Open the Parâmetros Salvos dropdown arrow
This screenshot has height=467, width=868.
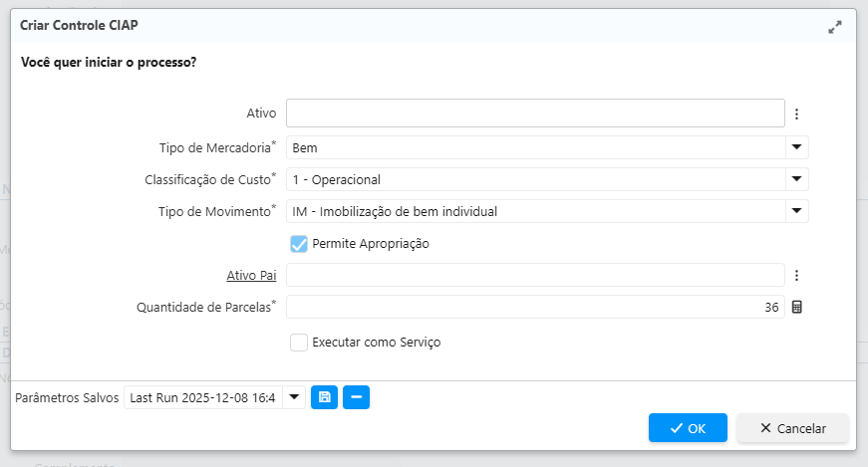coord(294,398)
